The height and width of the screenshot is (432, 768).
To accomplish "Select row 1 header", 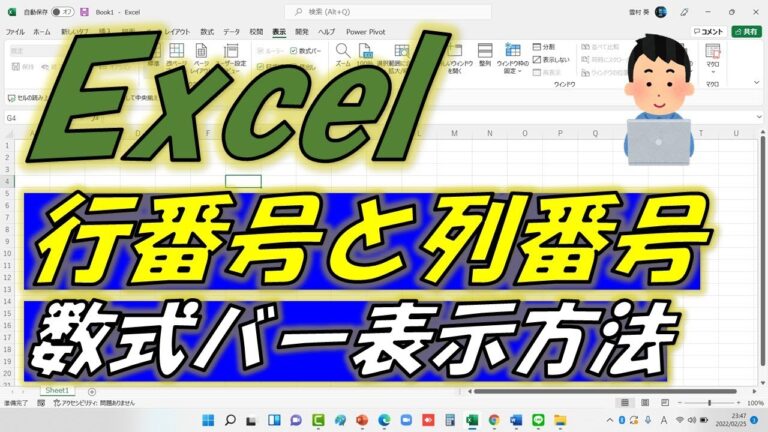I will tap(7, 145).
